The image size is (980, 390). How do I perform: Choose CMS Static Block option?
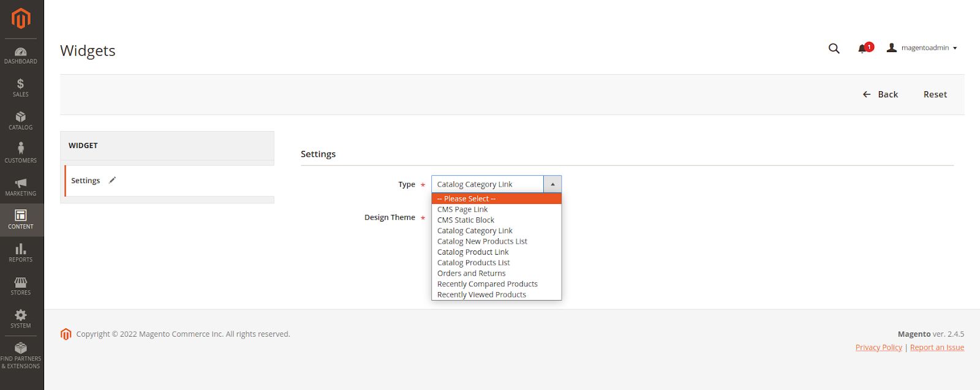(496, 220)
